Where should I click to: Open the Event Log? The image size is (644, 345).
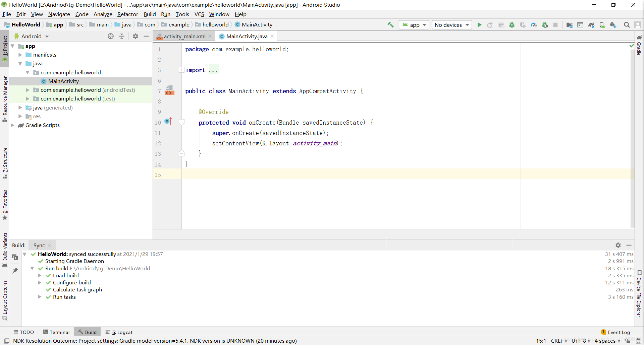615,332
